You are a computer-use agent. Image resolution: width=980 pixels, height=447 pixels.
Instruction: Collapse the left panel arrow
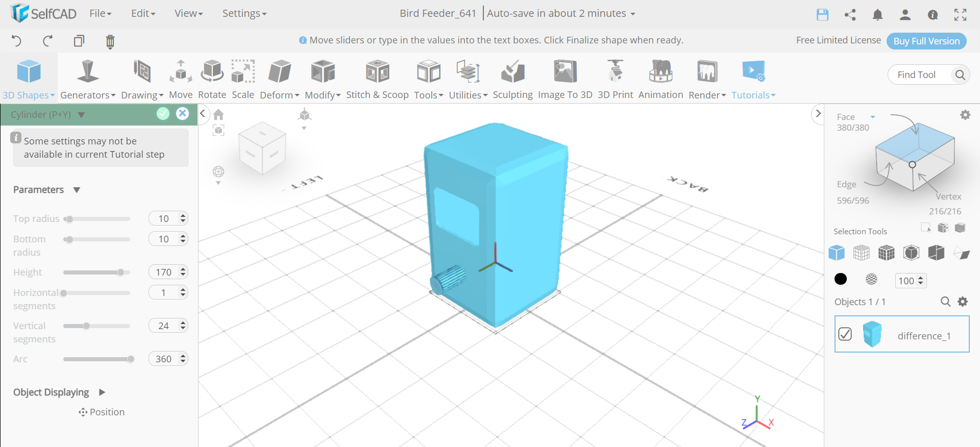tap(203, 113)
